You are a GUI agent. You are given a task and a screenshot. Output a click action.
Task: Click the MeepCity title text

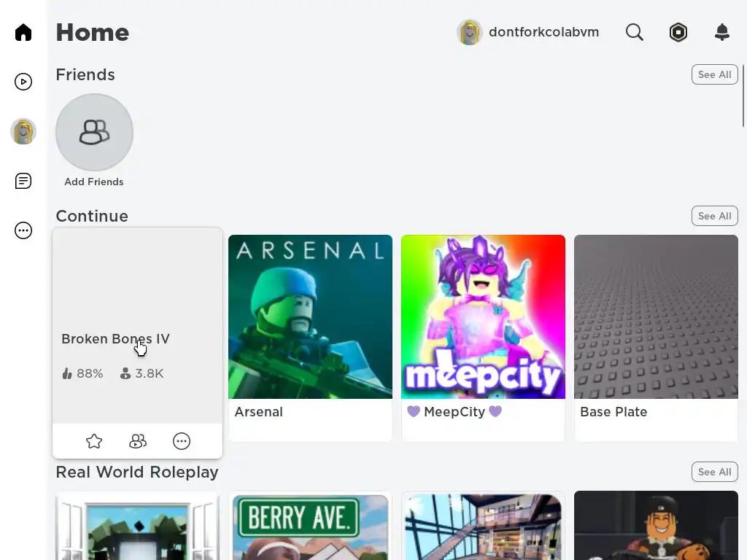pyautogui.click(x=454, y=412)
